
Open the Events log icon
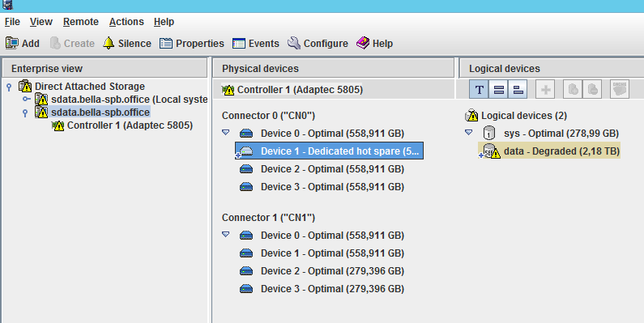click(239, 43)
